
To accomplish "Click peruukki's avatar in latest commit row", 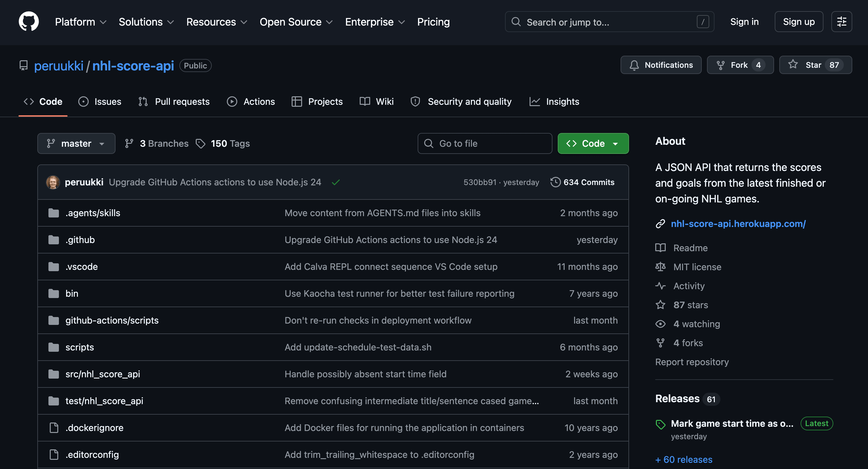I will [x=53, y=182].
